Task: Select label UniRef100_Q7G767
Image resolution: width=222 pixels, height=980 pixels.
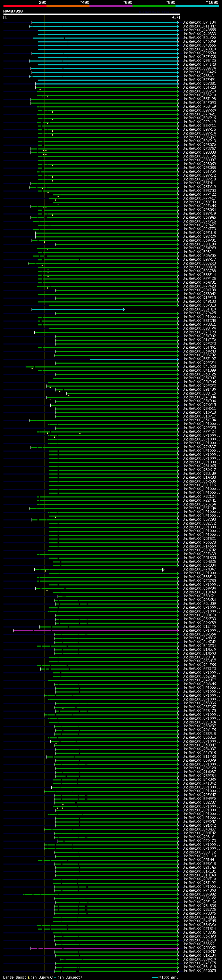Action: pyautogui.click(x=199, y=149)
